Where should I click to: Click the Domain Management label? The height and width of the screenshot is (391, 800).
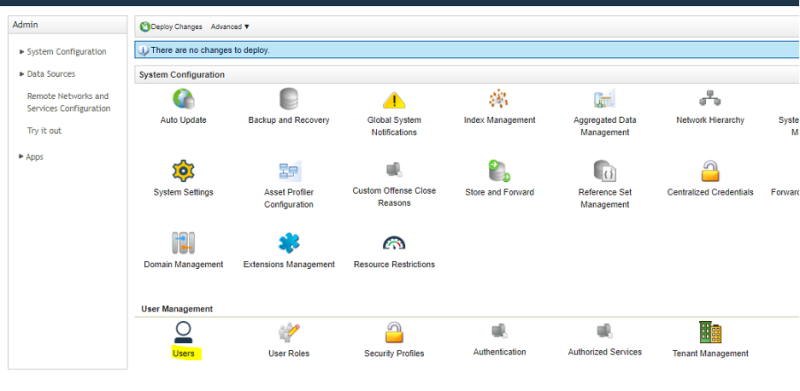pos(183,264)
